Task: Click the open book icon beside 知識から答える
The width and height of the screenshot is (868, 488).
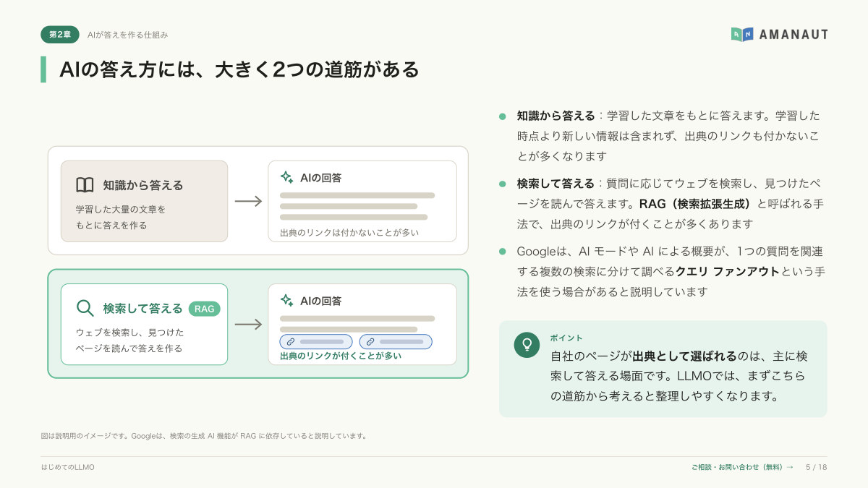Action: click(85, 186)
